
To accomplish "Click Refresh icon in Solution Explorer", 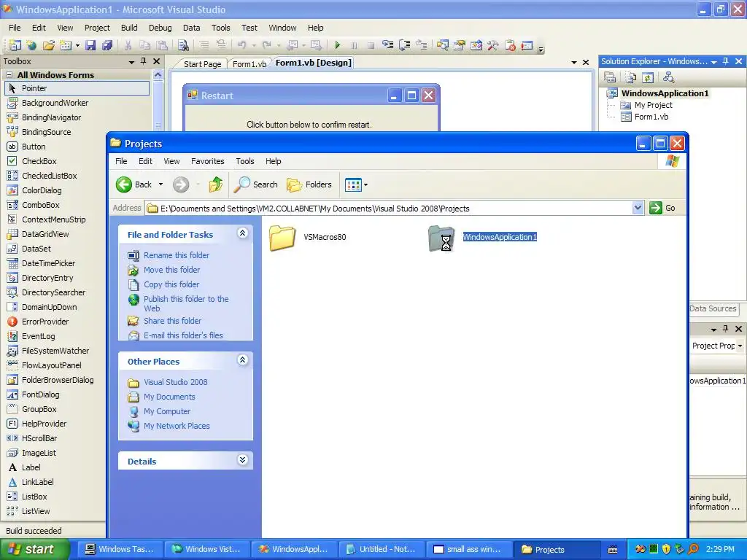I will (648, 77).
